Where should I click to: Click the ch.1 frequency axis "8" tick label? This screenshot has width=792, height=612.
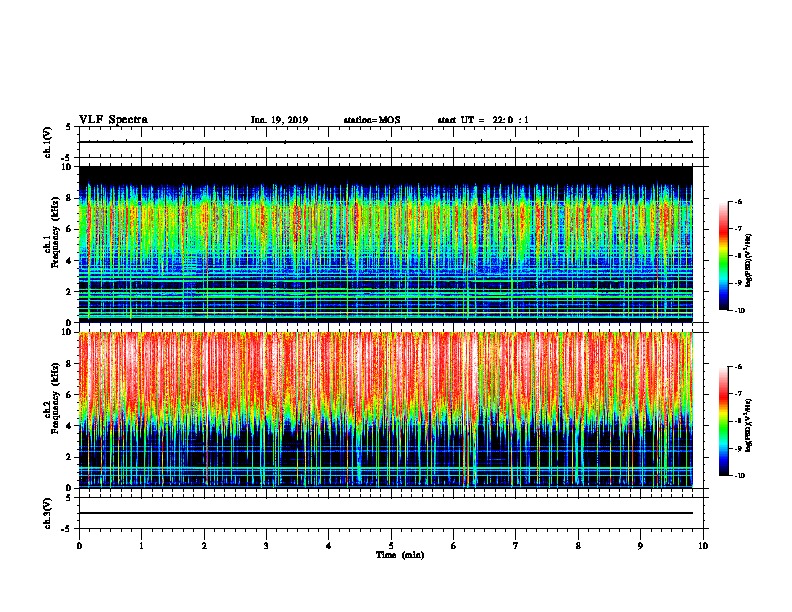70,198
